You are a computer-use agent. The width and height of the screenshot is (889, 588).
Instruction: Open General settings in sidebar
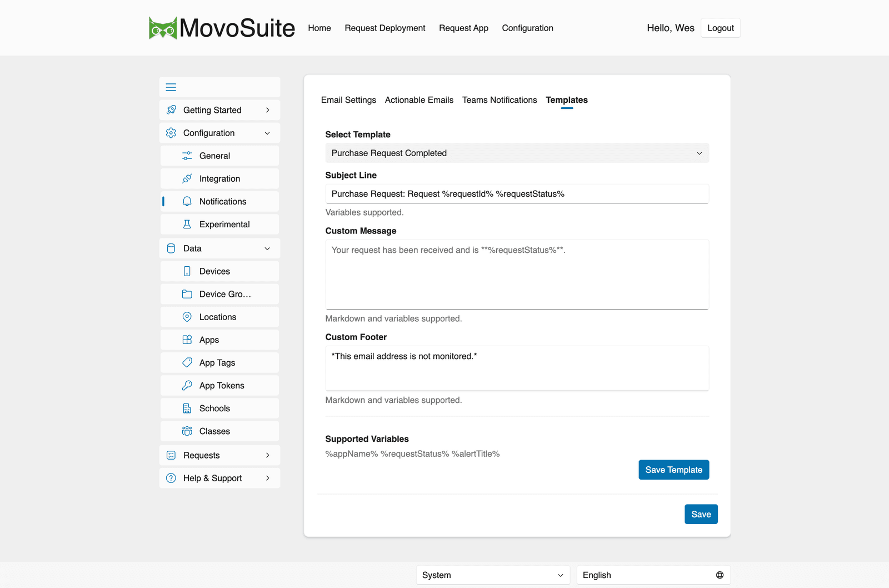219,156
